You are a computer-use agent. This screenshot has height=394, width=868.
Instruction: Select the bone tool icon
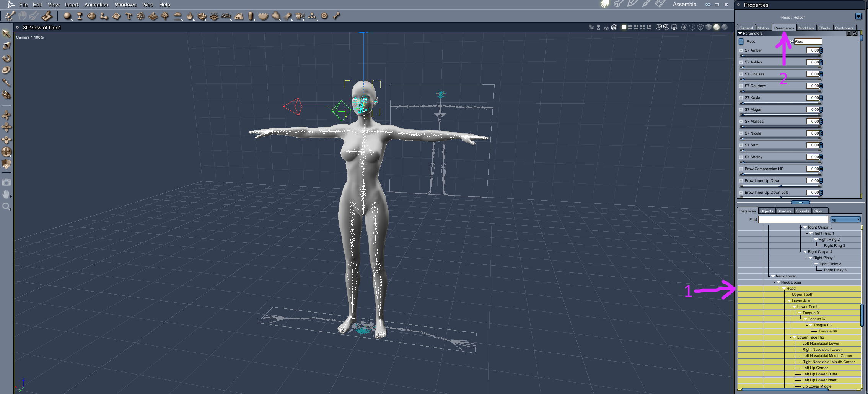tap(337, 16)
